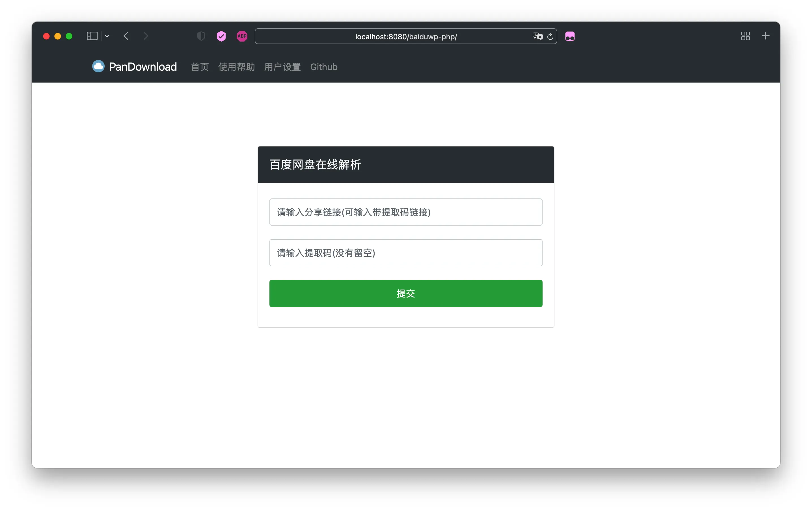Image resolution: width=812 pixels, height=510 pixels.
Task: Open the ABP Adblock Plus extension
Action: (x=242, y=36)
